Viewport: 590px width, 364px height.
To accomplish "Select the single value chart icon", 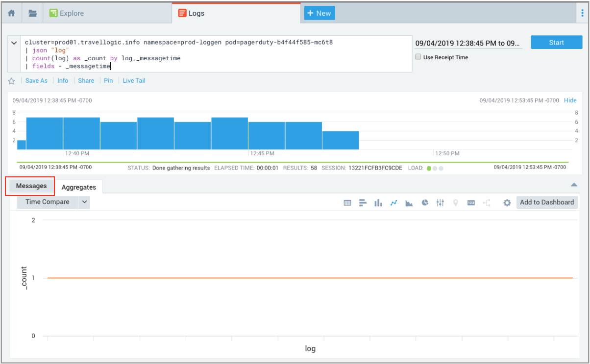I will click(x=471, y=203).
